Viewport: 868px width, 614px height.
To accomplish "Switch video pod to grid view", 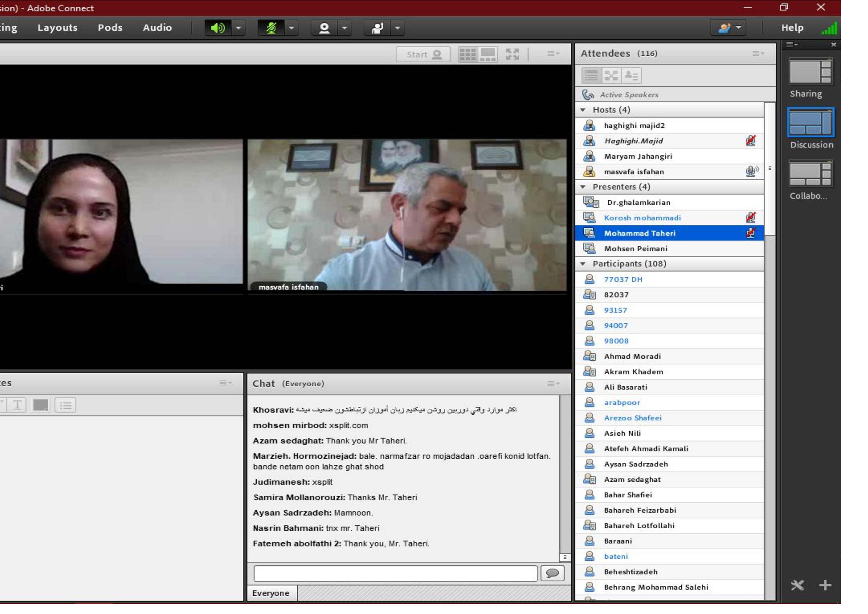I will [x=468, y=54].
